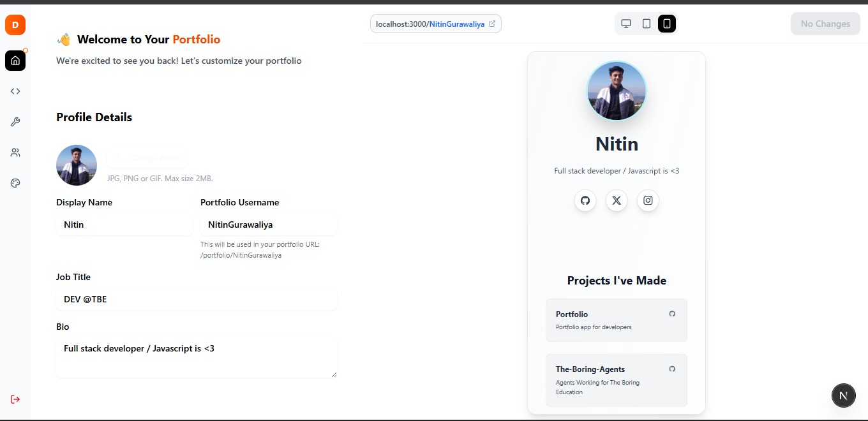Click the X social icon in preview
This screenshot has height=421, width=868.
[617, 200]
